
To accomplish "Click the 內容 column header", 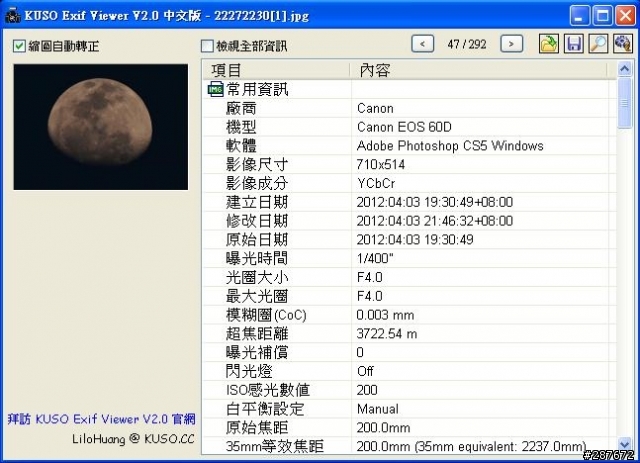I will 478,70.
